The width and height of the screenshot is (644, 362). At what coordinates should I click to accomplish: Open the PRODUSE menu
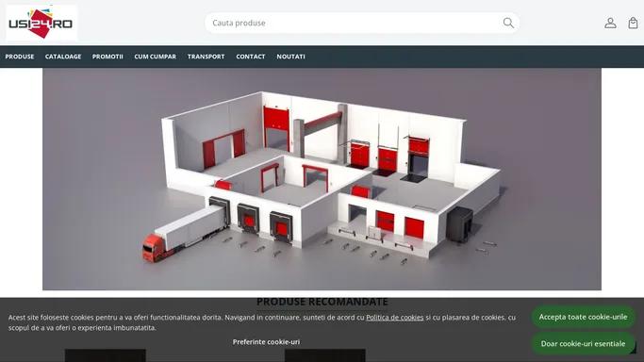[20, 57]
